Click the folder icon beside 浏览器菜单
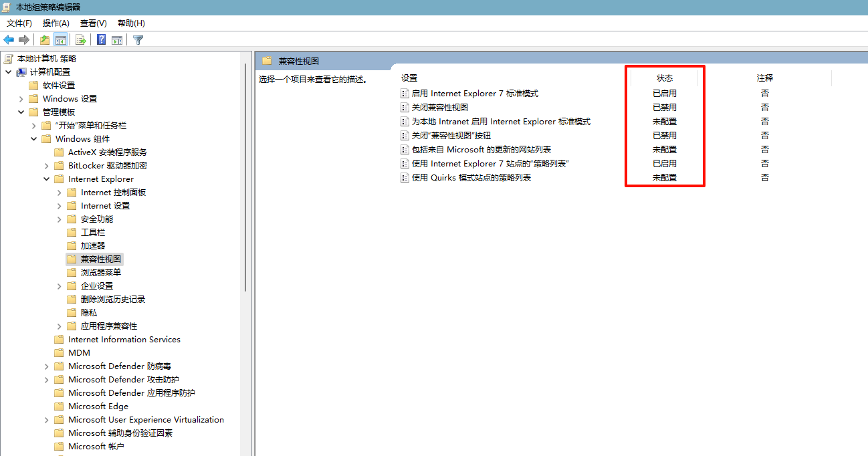Screen dimensions: 868x456 [72, 272]
